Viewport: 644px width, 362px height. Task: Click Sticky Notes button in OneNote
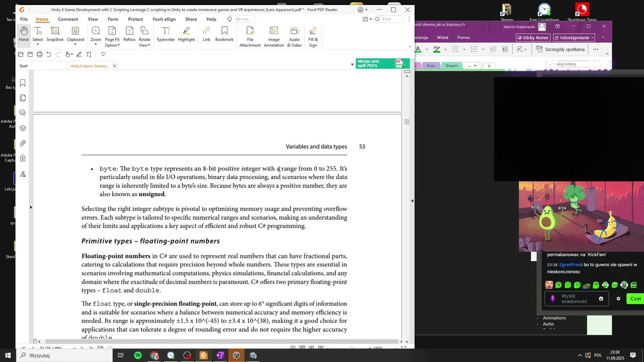533,38
